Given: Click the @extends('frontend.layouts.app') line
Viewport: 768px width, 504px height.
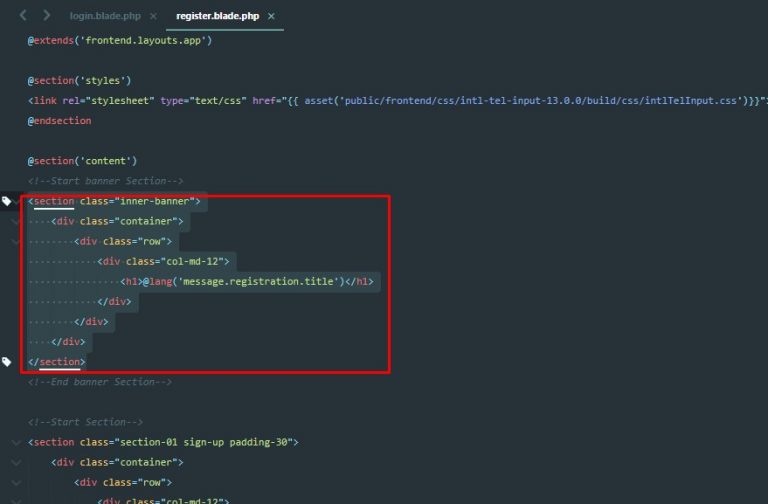Looking at the screenshot, I should coord(120,40).
